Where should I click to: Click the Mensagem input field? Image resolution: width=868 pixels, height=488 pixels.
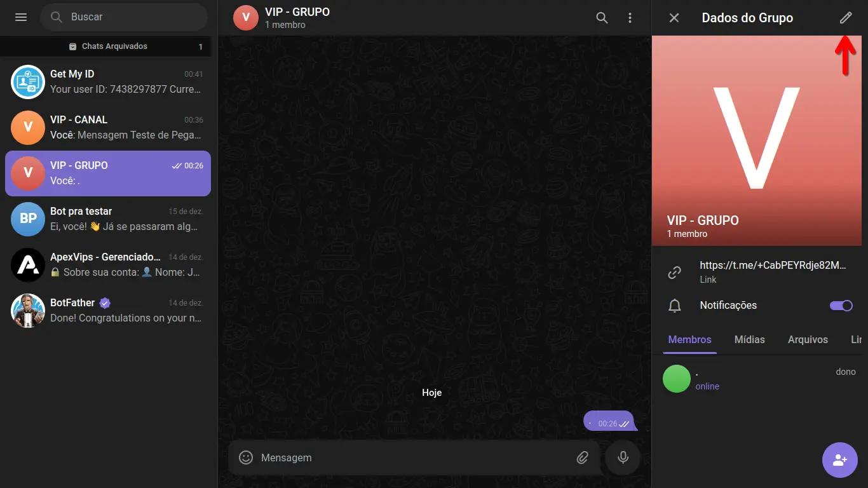point(413,457)
